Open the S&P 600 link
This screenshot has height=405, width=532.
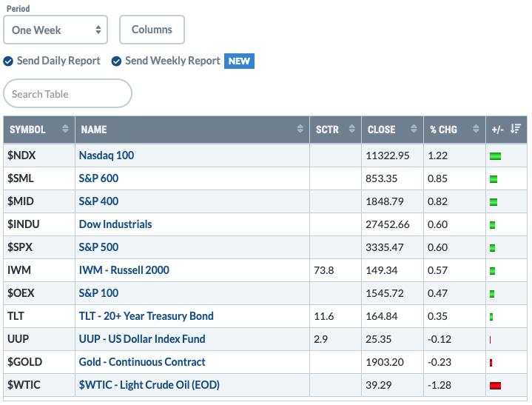[98, 178]
